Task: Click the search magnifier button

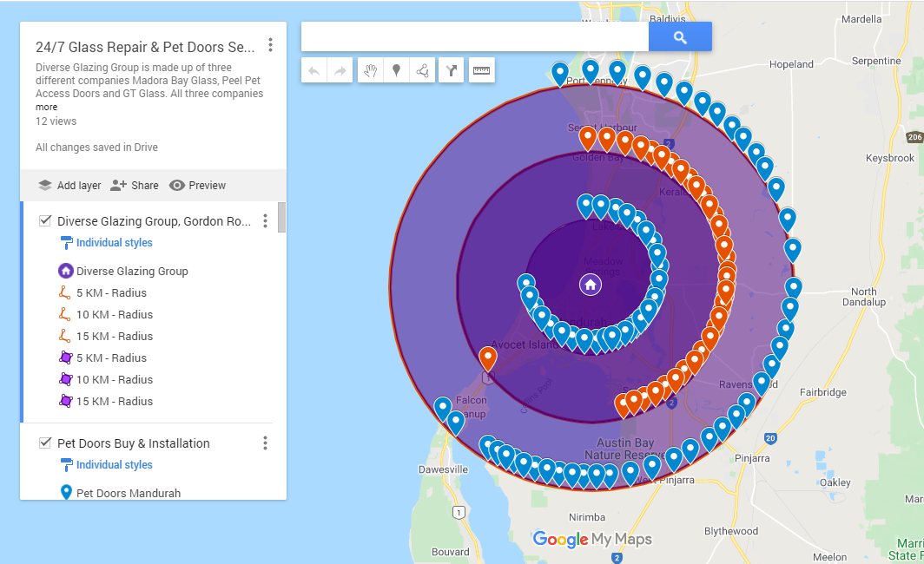Action: tap(680, 36)
